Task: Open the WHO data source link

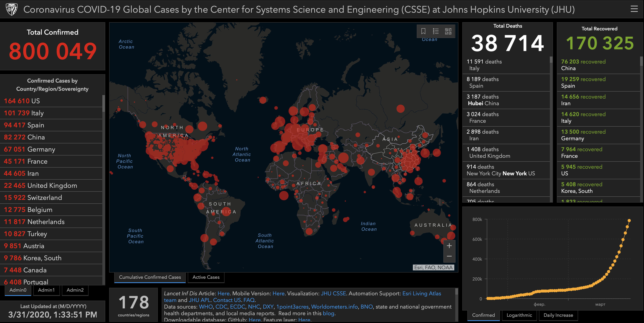Action: pos(205,307)
